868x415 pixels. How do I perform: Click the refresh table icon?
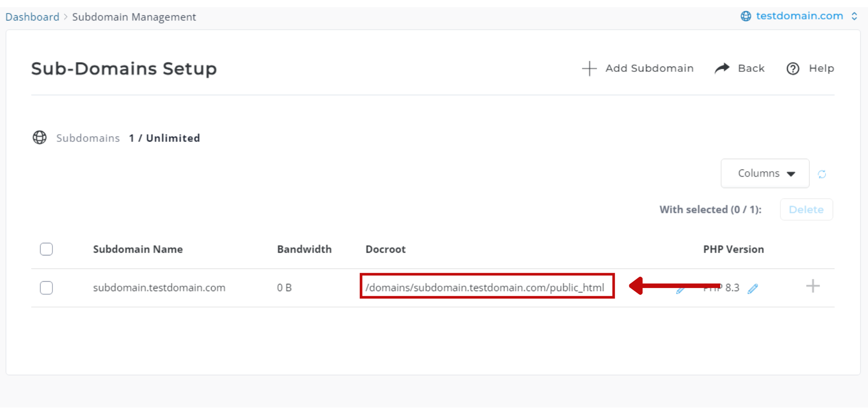pyautogui.click(x=822, y=174)
